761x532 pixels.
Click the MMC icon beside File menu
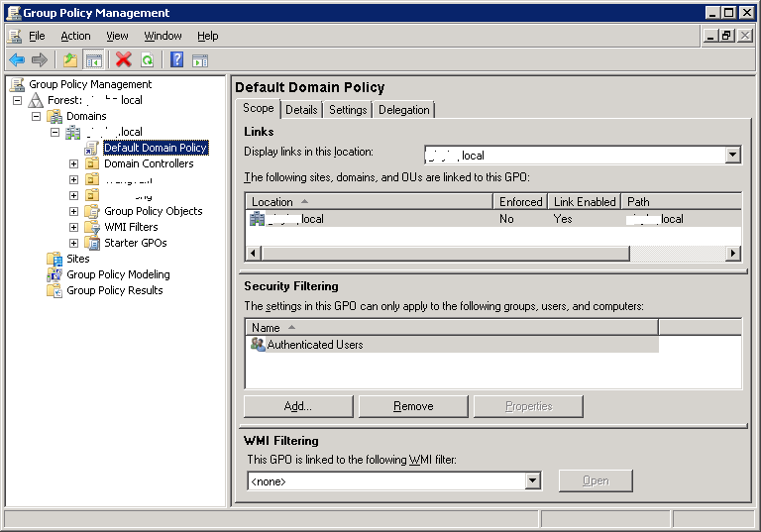tap(16, 36)
